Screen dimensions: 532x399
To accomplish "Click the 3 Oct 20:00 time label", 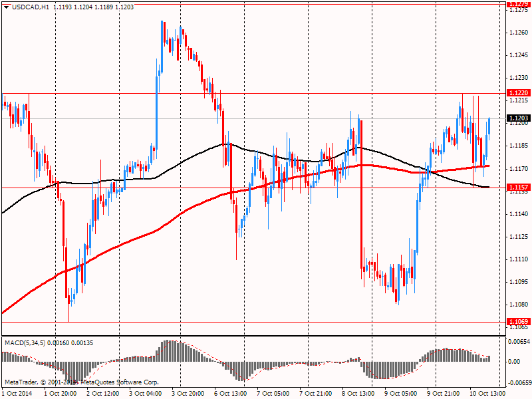I will [188, 394].
